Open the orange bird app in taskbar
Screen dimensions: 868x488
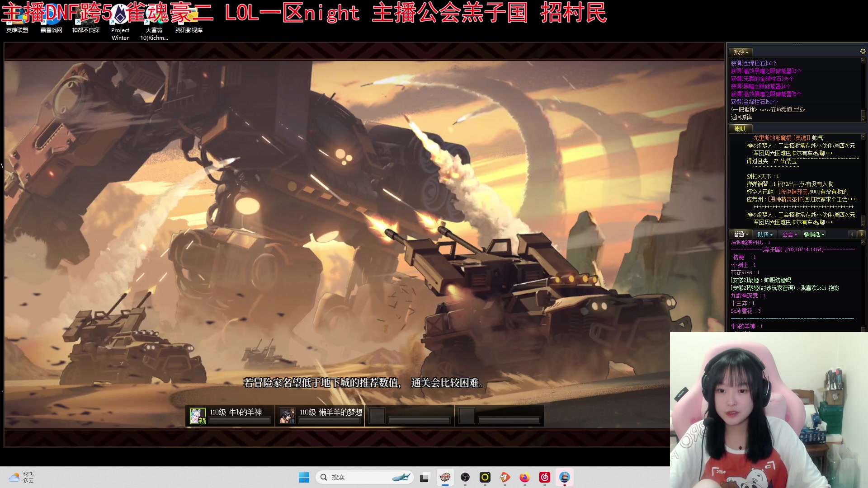tap(505, 477)
